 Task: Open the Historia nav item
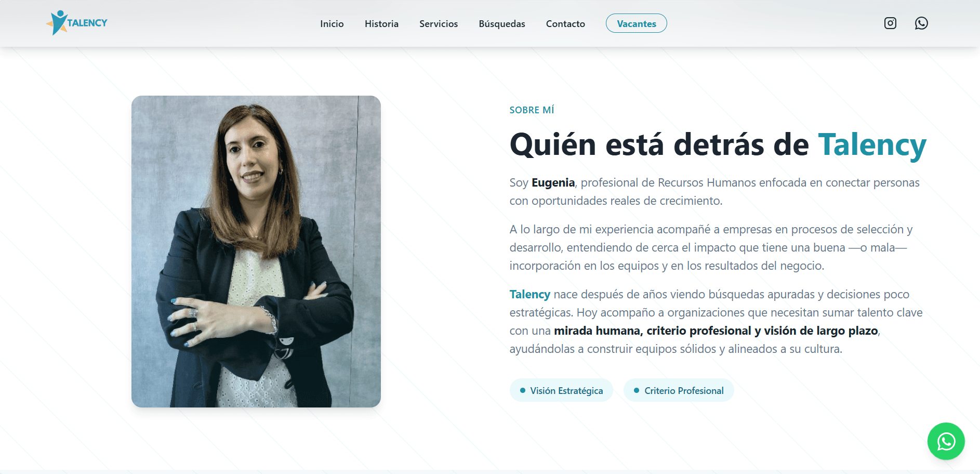(x=381, y=24)
